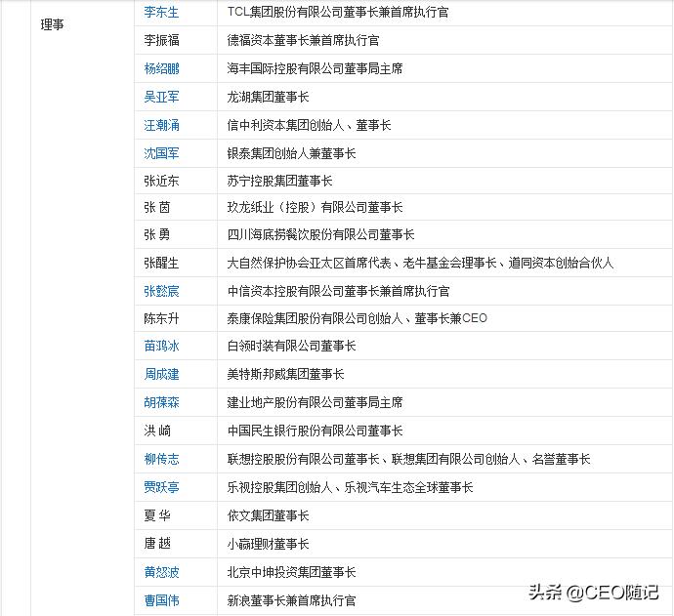
Task: Click the 张近东 name cell
Action: coord(161,181)
